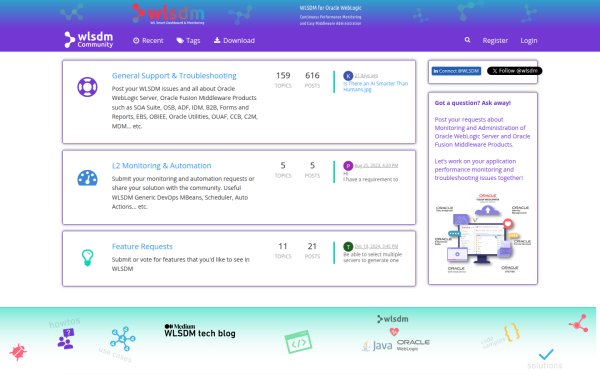Click user avatar T in Feature Requests row
This screenshot has height=375, width=600.
point(348,246)
